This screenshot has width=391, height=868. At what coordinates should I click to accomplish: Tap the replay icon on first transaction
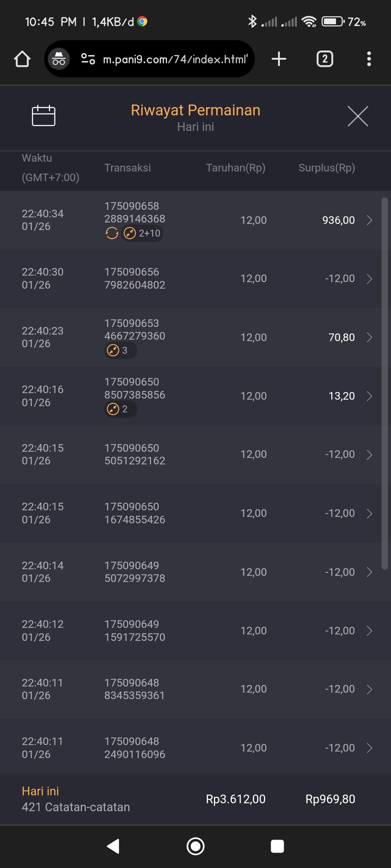[x=112, y=233]
